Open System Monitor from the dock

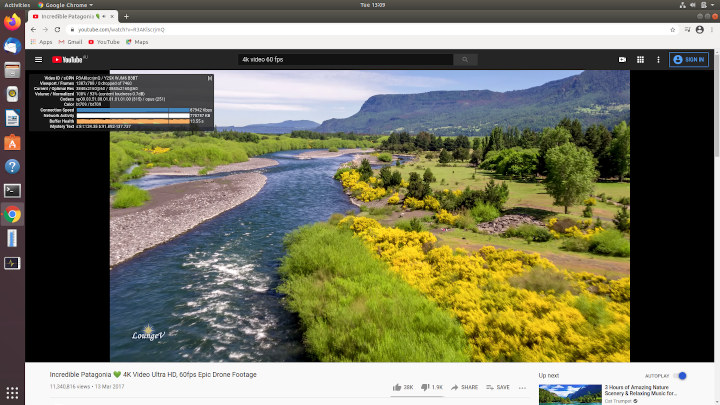[x=12, y=263]
